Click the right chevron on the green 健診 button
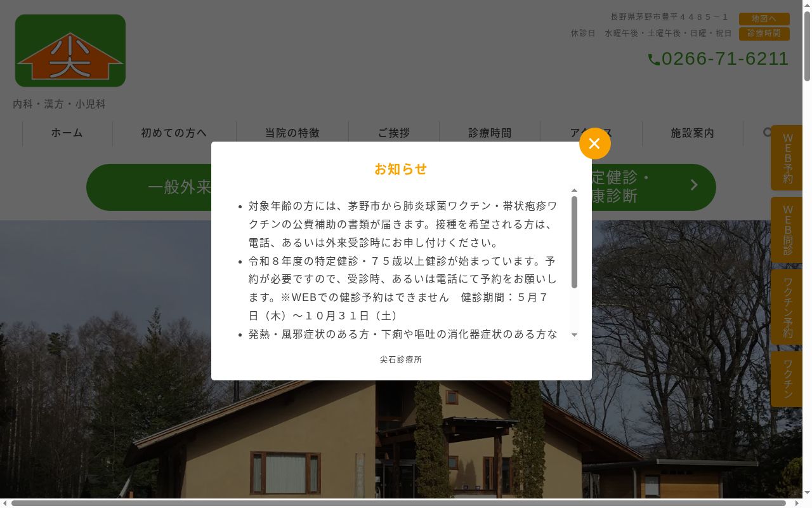 coord(694,185)
